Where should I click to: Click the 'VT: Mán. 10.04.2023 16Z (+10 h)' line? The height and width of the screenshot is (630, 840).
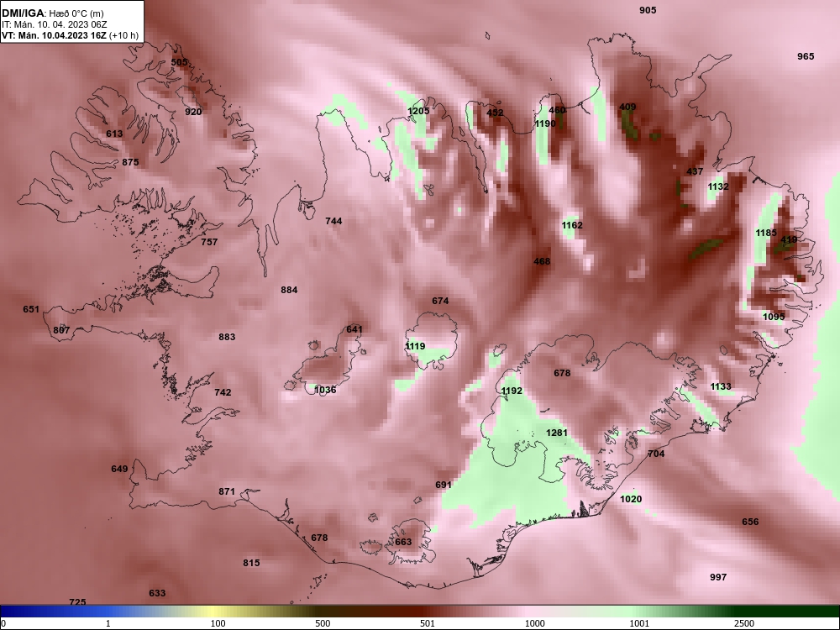[70, 35]
